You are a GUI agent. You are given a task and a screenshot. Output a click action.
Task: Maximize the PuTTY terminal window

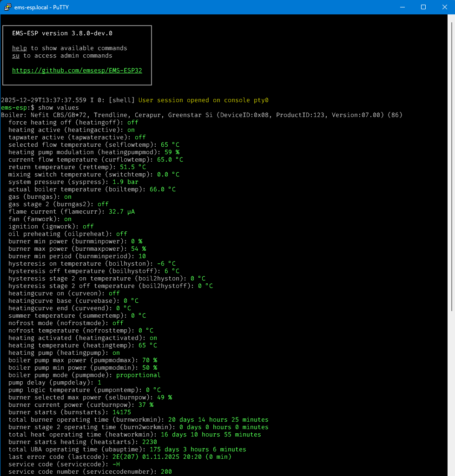pyautogui.click(x=423, y=7)
